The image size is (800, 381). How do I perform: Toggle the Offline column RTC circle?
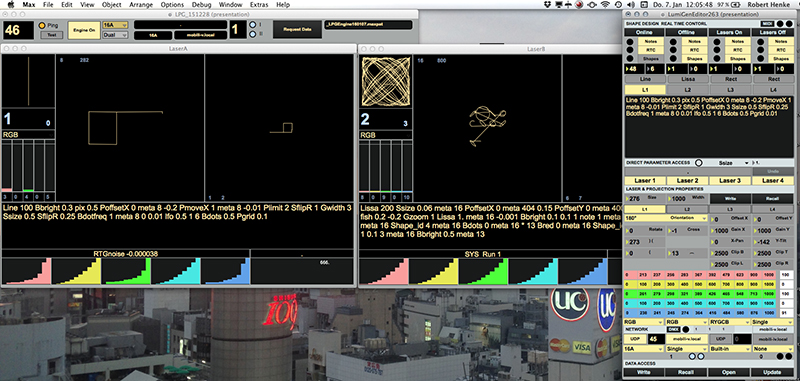(673, 50)
